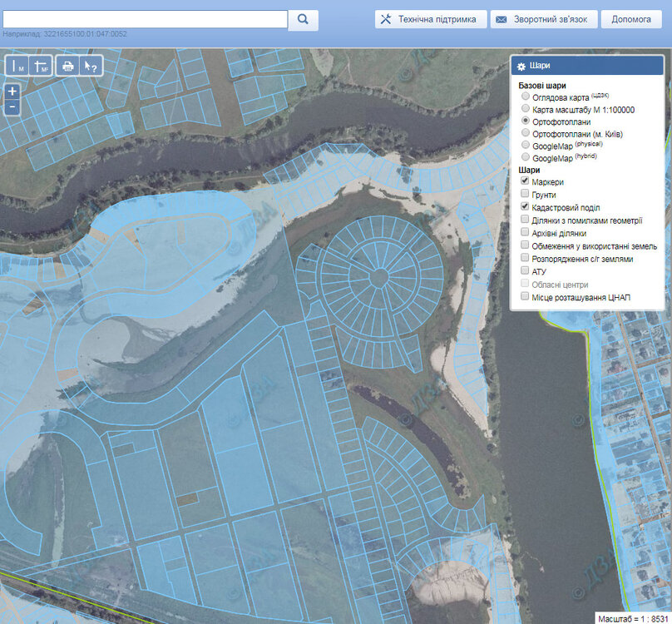
Task: Click the gear icon in Шари panel
Action: tap(521, 67)
